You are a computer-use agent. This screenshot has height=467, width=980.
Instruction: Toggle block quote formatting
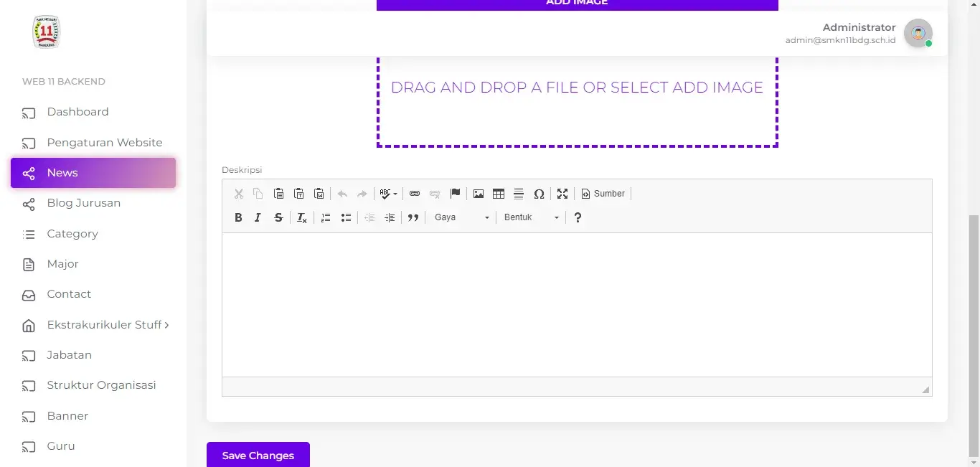(413, 217)
